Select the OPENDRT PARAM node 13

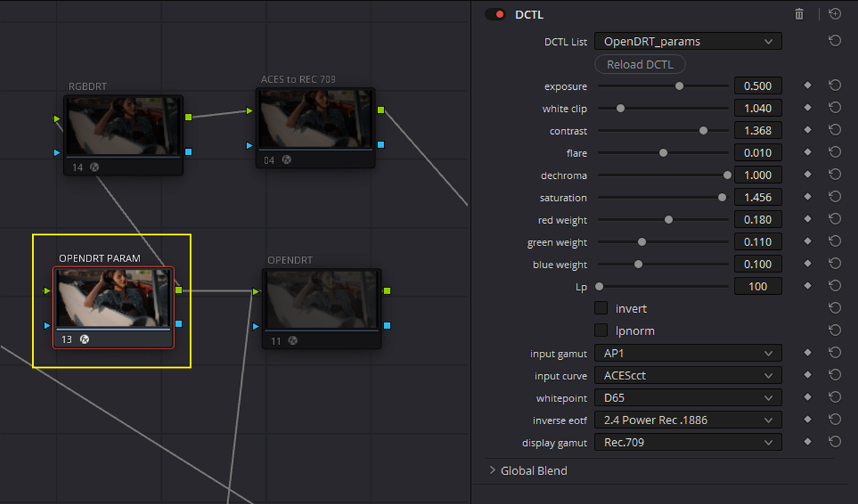click(x=113, y=307)
